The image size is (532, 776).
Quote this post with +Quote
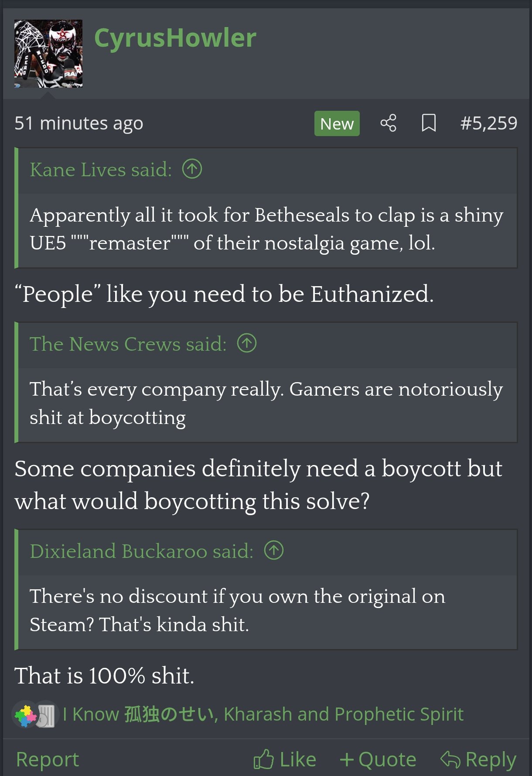(378, 759)
